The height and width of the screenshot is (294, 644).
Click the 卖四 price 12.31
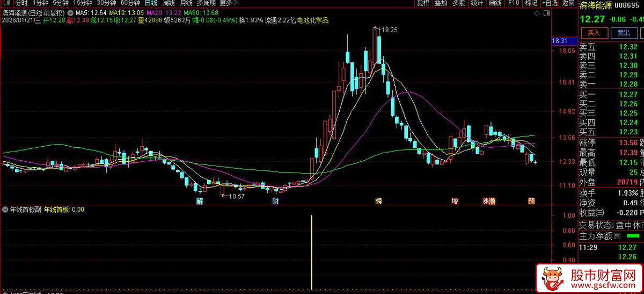628,56
